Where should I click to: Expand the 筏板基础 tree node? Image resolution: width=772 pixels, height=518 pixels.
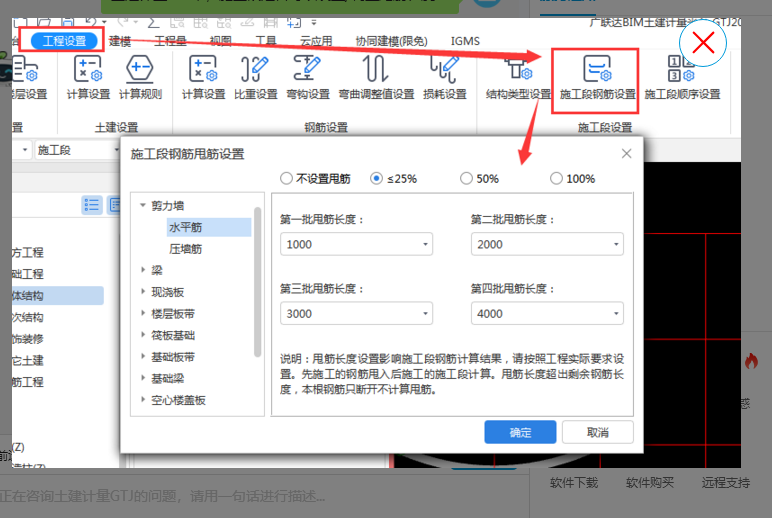(143, 335)
